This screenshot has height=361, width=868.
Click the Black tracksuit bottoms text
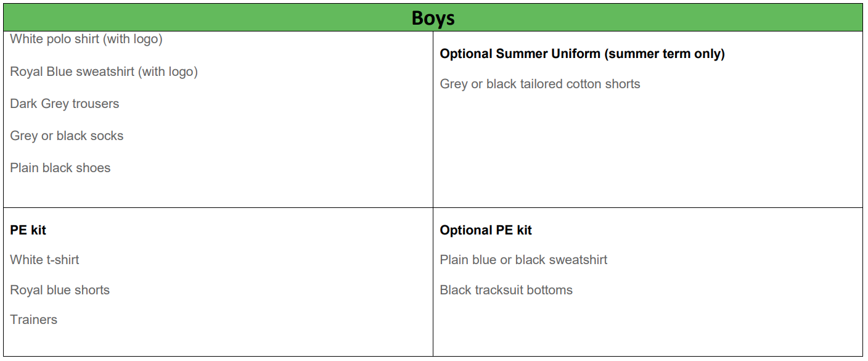pos(506,290)
